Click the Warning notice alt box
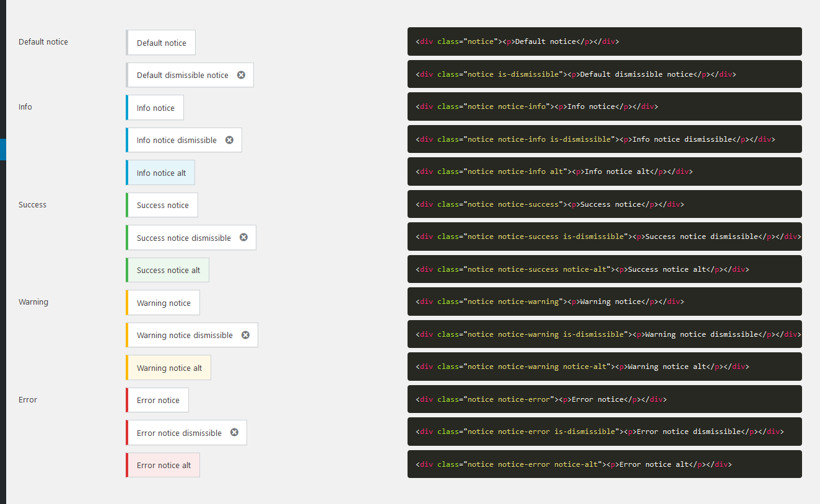The height and width of the screenshot is (504, 820). (168, 368)
